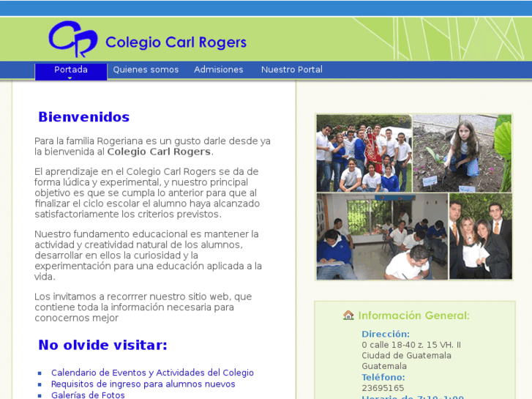Click the No olvide visitar: heading

tap(102, 345)
